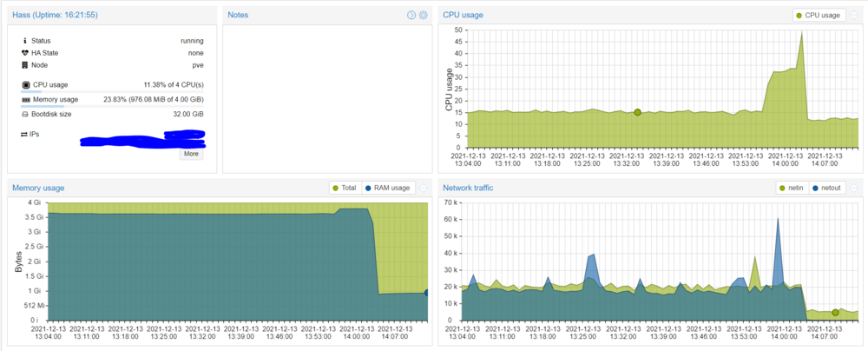Screen dimensions: 868x351
Task: Click the Memory usage chart zoom-reset button
Action: 424,188
